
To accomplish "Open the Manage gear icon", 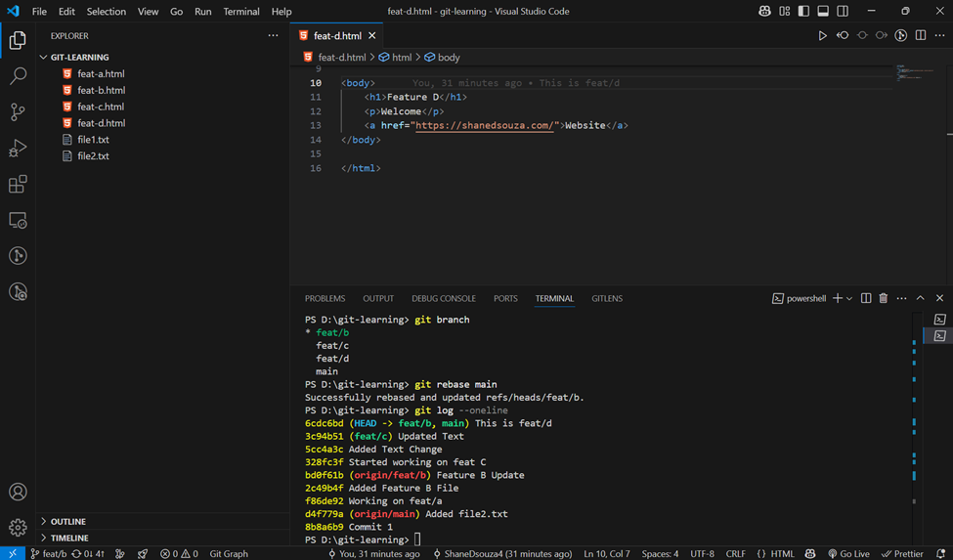I will (18, 527).
